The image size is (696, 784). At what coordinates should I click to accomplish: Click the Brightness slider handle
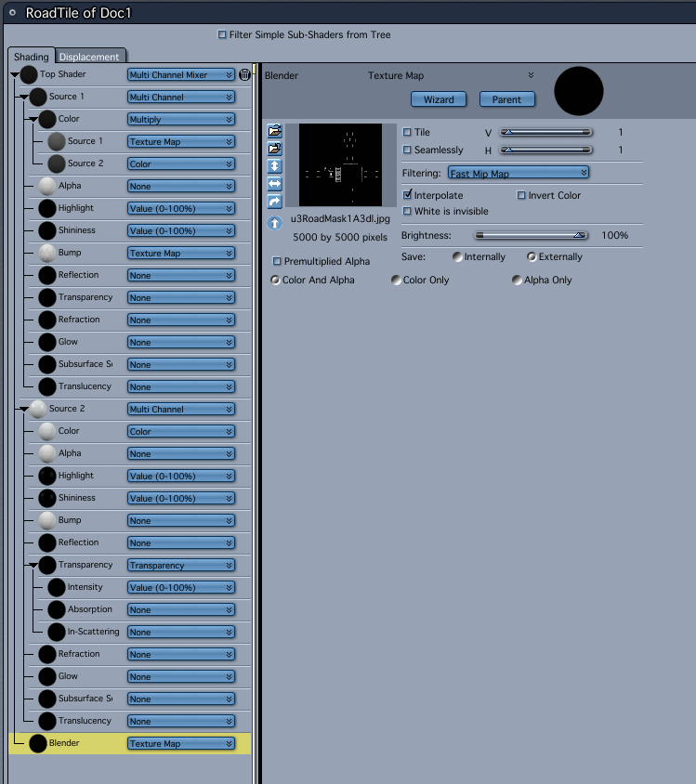point(579,235)
